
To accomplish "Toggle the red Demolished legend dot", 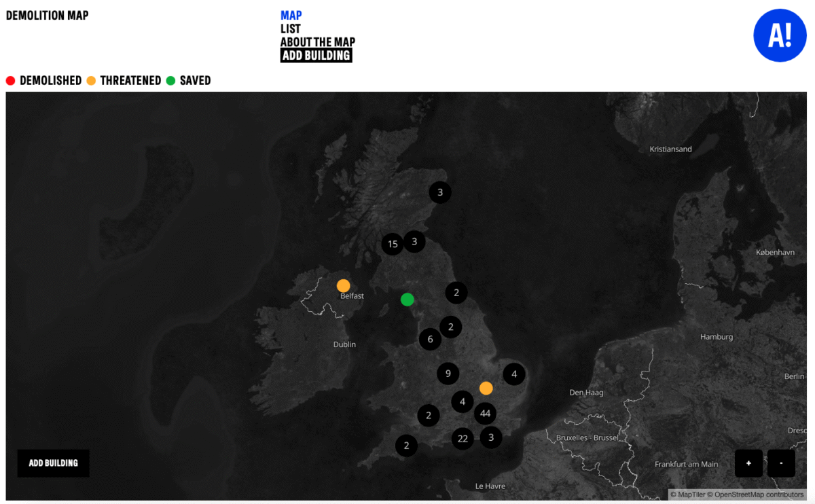I will [x=10, y=80].
